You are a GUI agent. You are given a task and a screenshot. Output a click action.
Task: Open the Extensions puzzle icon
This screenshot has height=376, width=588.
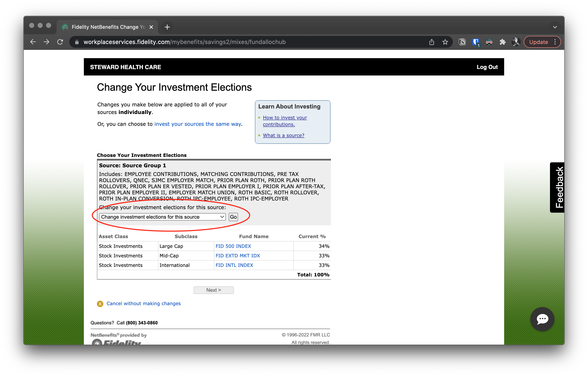click(502, 42)
